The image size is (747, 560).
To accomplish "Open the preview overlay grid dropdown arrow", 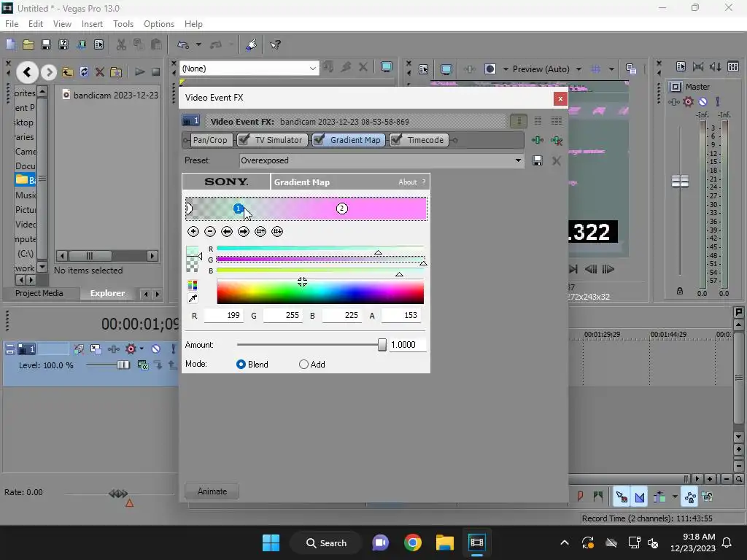I will tap(611, 69).
